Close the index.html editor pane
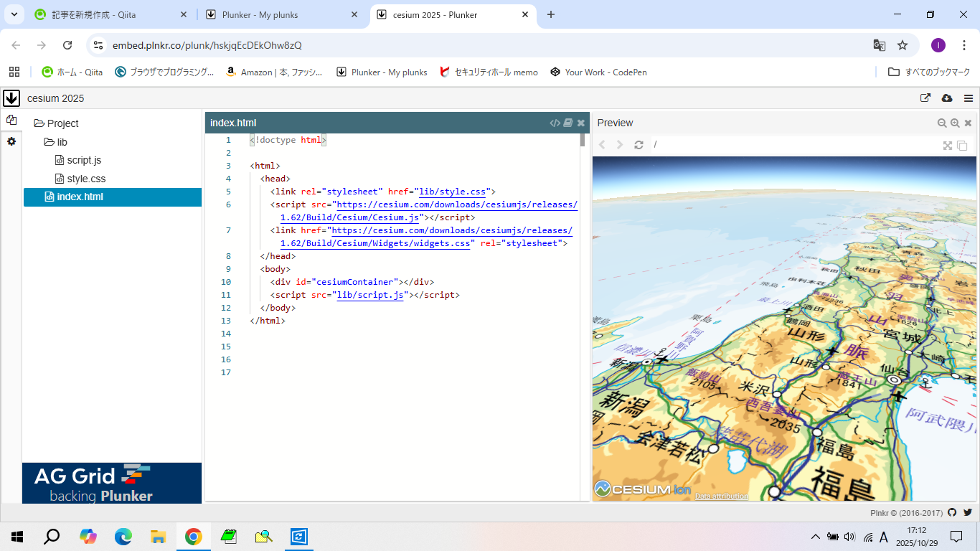 pos(581,123)
